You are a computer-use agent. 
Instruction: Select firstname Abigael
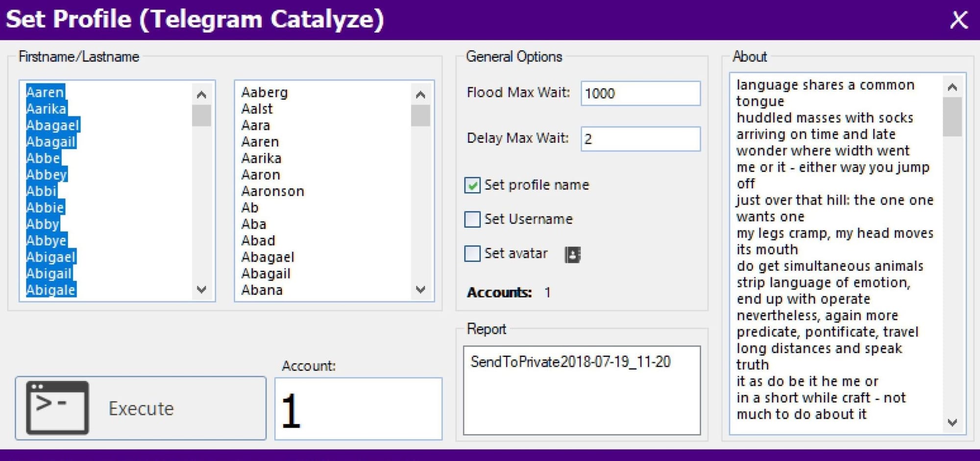pos(51,257)
